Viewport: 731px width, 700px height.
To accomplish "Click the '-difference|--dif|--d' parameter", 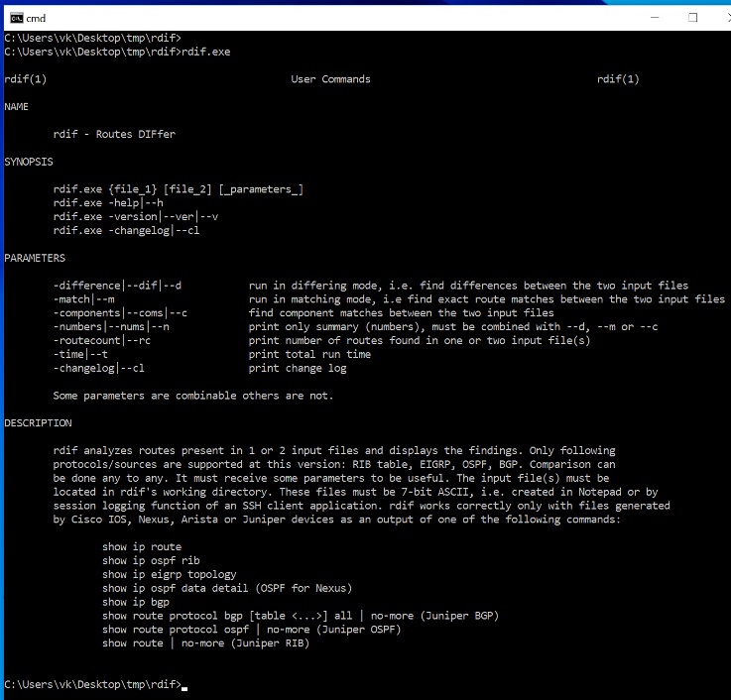I will pyautogui.click(x=117, y=286).
